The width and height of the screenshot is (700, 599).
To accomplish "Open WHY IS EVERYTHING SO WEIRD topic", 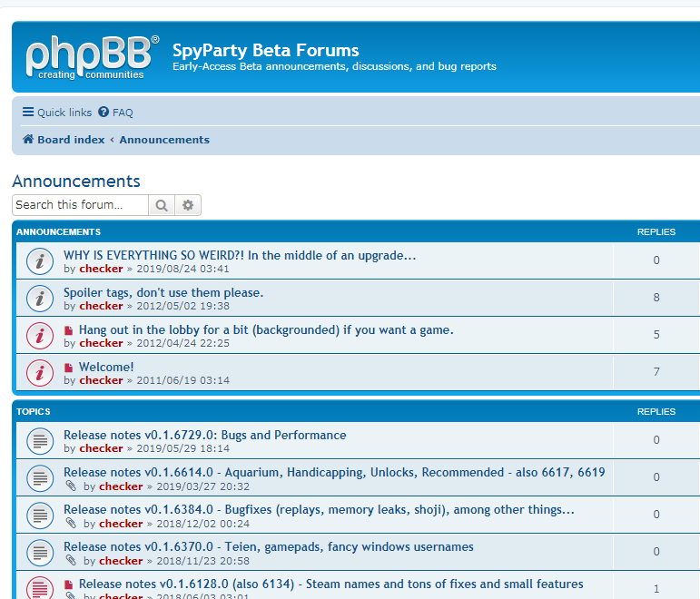I will pyautogui.click(x=240, y=255).
